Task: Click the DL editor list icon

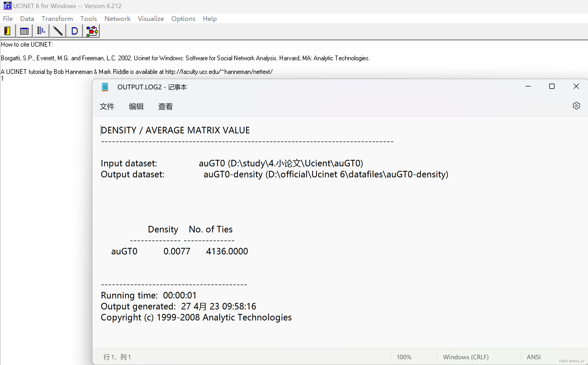Action: click(x=41, y=31)
